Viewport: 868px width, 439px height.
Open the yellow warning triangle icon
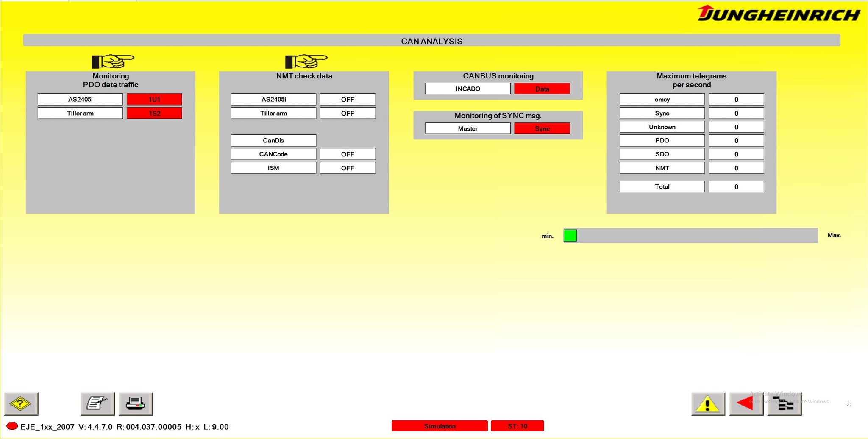pyautogui.click(x=707, y=404)
